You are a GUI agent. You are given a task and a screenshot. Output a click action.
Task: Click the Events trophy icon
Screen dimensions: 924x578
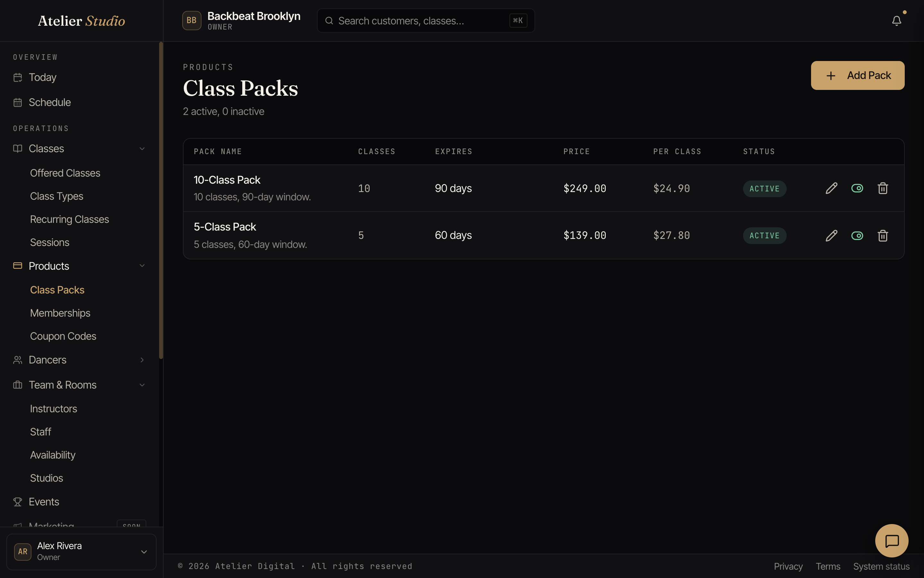pos(18,502)
